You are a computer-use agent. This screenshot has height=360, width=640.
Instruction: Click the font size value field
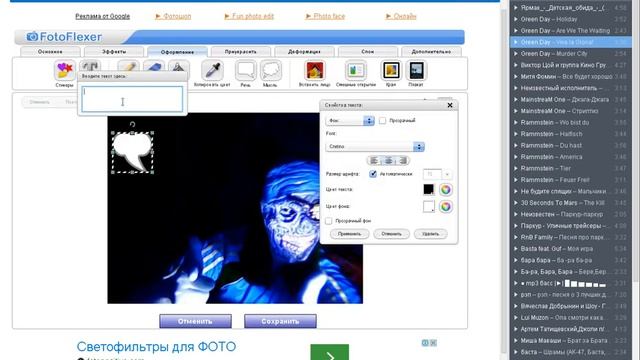(x=432, y=174)
